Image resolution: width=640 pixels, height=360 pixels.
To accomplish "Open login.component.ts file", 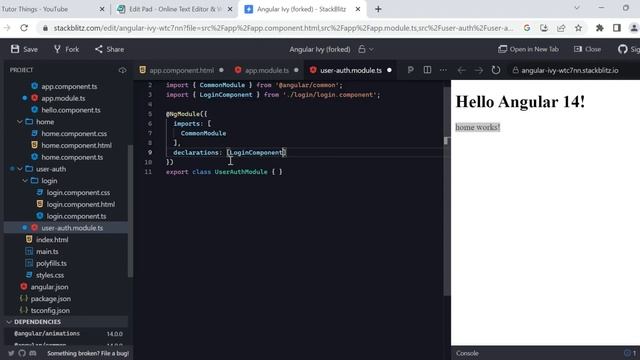I will tap(76, 216).
